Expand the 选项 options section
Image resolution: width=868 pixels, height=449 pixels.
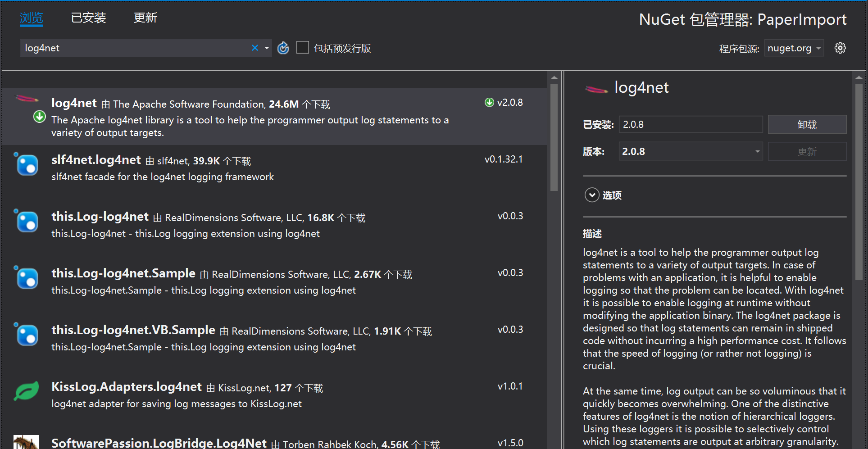(592, 195)
